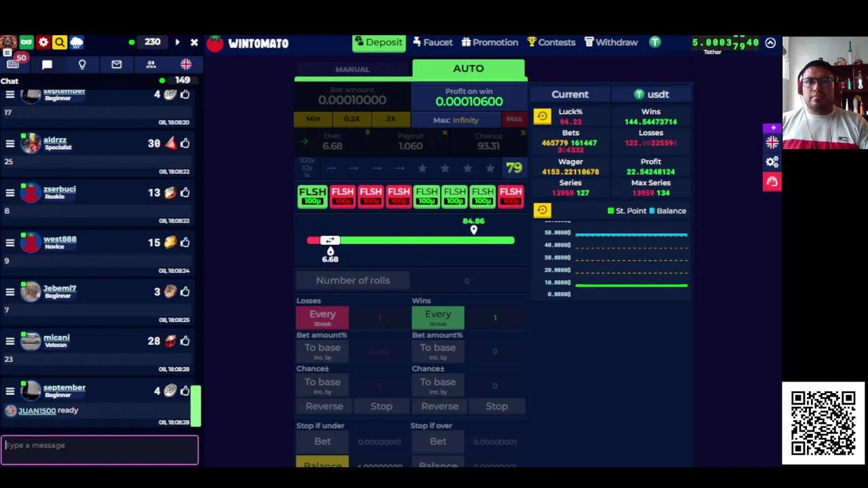Open the Contests menu item
The image size is (868, 488).
click(x=551, y=43)
